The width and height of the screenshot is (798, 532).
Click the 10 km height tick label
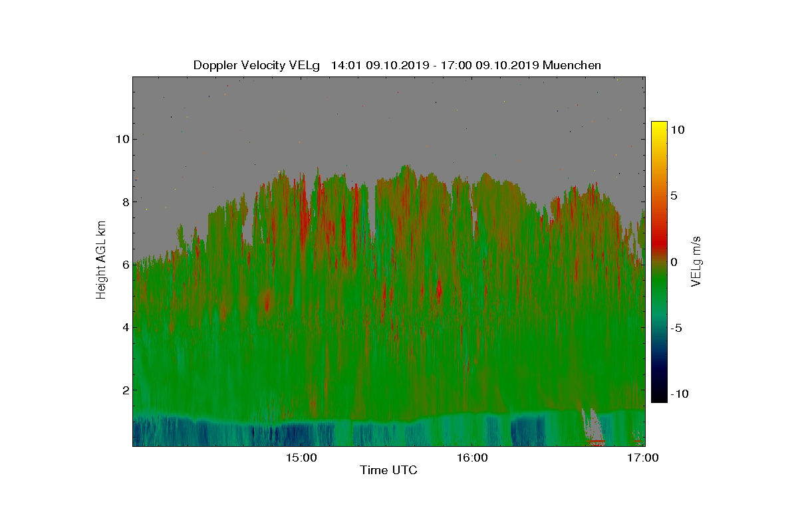click(122, 139)
